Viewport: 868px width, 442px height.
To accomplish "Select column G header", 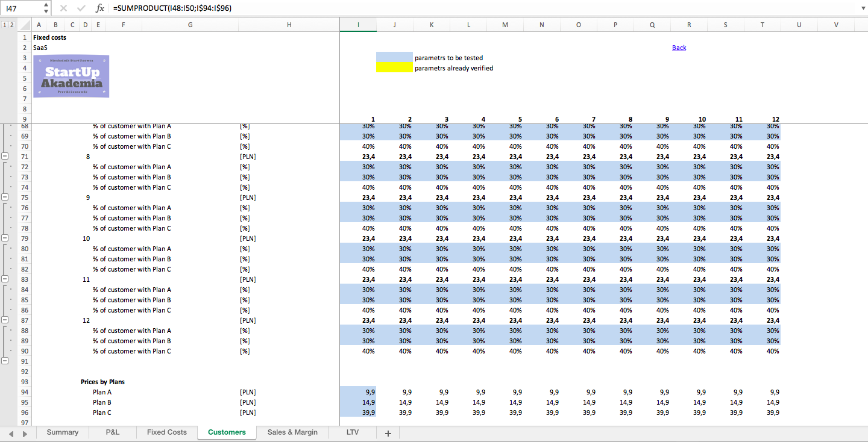I will click(190, 25).
